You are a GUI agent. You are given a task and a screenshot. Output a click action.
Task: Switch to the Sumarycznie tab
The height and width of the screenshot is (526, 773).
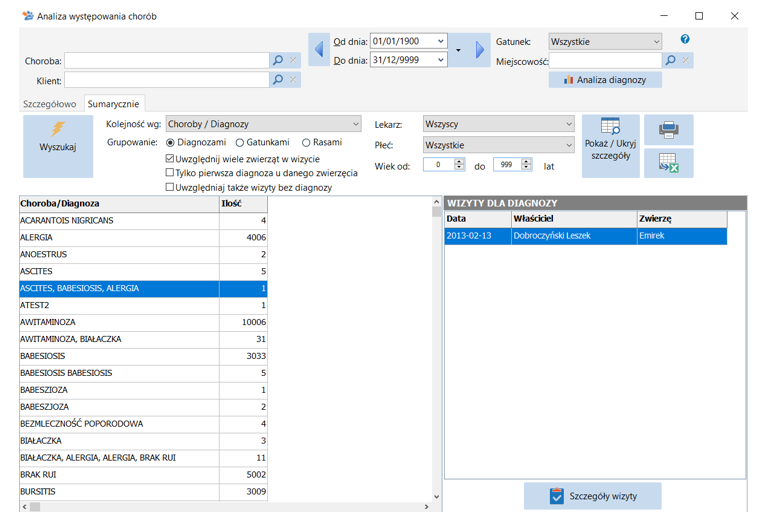(x=113, y=104)
